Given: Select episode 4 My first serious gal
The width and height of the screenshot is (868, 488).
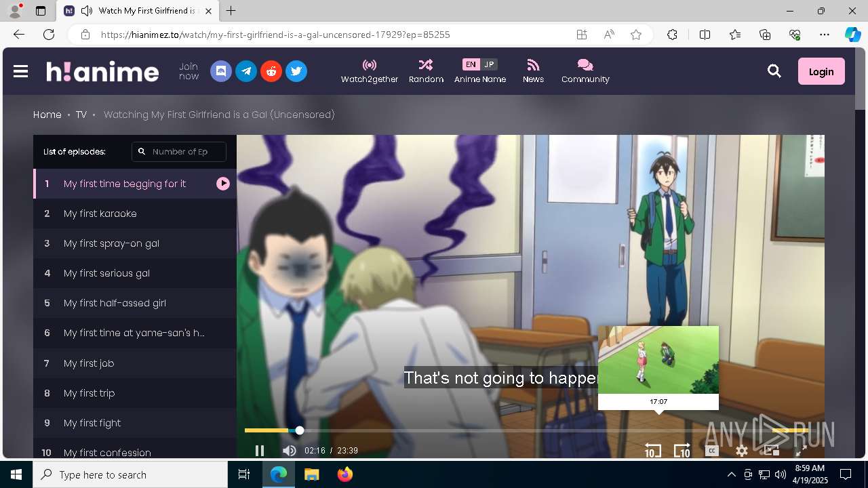Looking at the screenshot, I should click(135, 273).
